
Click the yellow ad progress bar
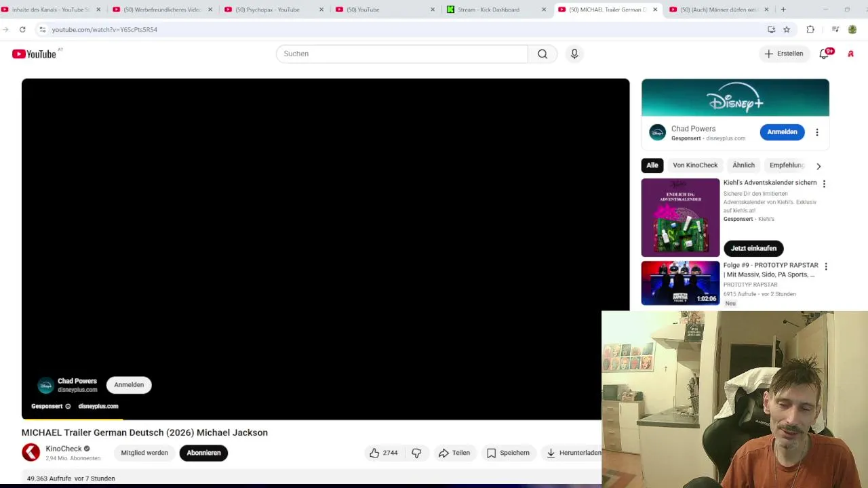click(73, 419)
